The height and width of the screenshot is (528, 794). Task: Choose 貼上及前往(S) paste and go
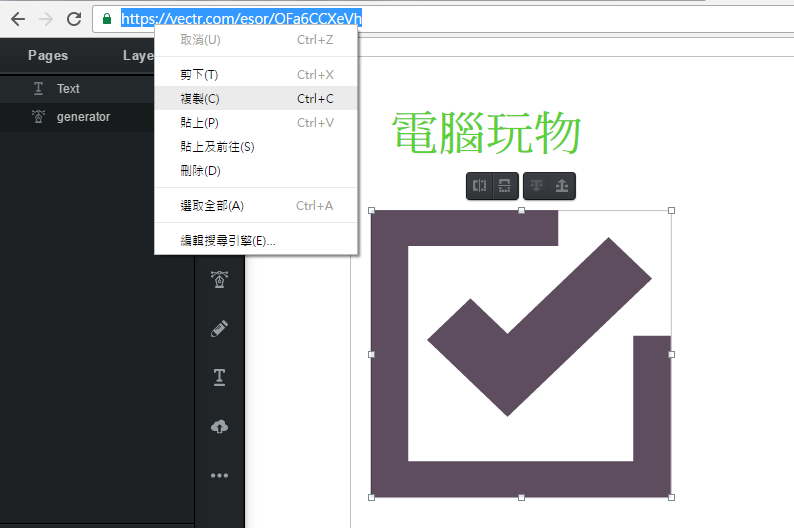pyautogui.click(x=256, y=147)
